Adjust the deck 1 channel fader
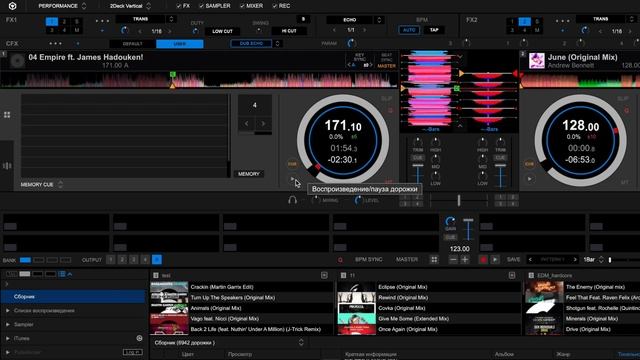 tap(418, 166)
